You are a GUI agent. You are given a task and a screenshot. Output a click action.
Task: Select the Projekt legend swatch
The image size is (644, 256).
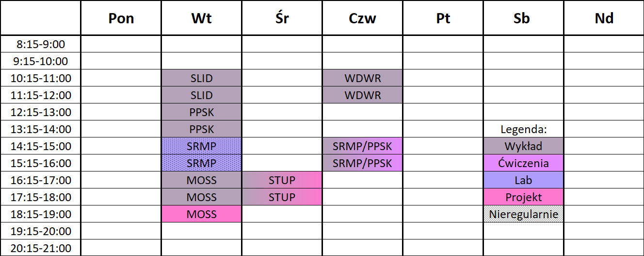point(523,197)
